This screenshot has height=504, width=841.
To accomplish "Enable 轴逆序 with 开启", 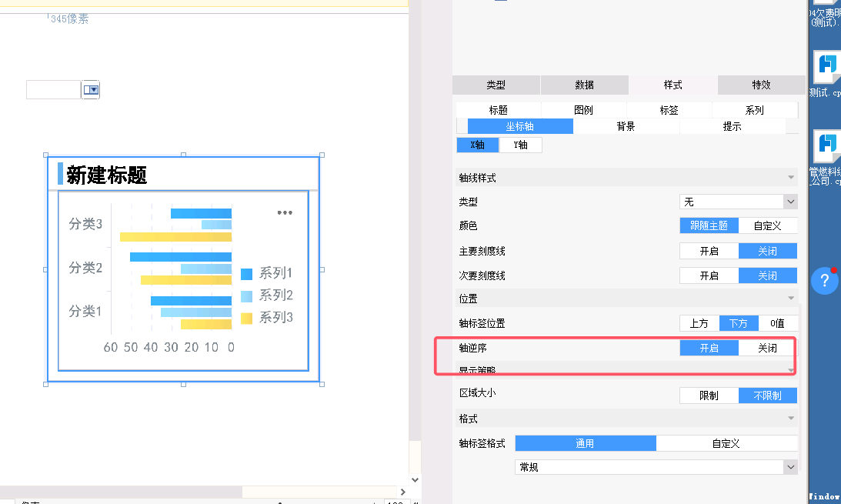I will [709, 348].
